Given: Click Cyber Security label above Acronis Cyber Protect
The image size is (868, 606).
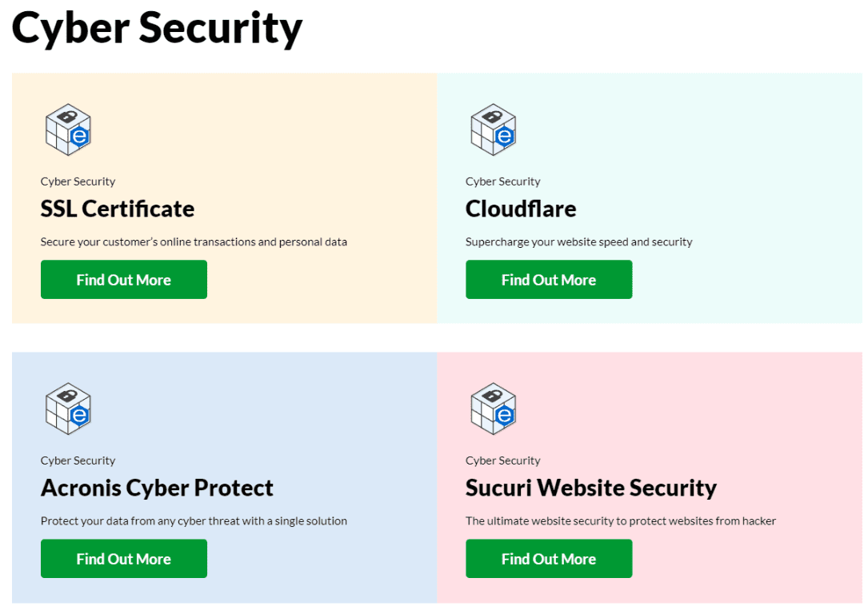Looking at the screenshot, I should (78, 460).
